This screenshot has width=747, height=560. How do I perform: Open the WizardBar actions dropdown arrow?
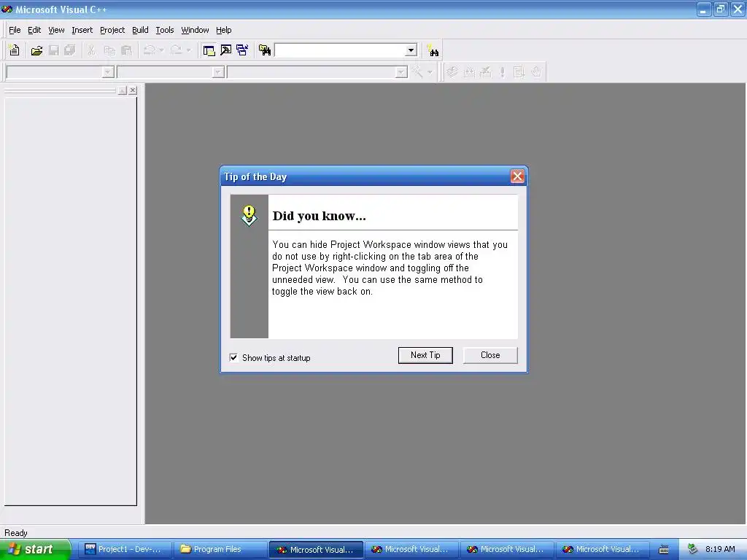[430, 72]
